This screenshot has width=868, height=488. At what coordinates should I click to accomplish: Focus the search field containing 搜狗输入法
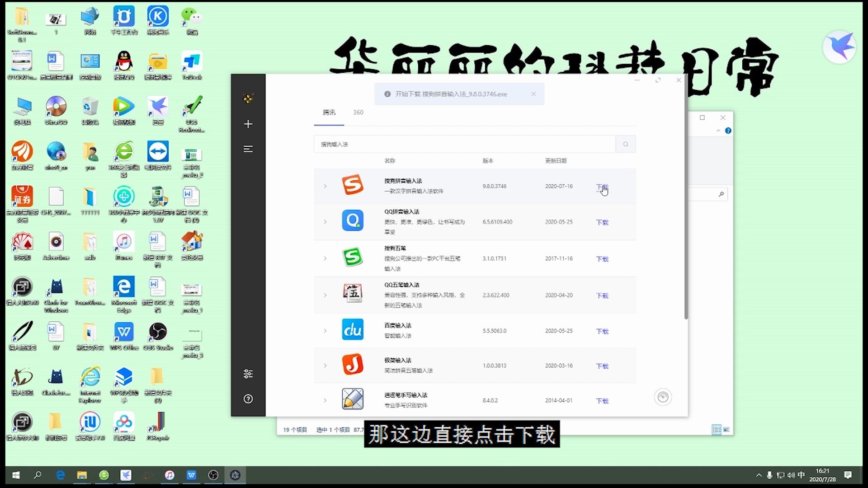coord(465,144)
